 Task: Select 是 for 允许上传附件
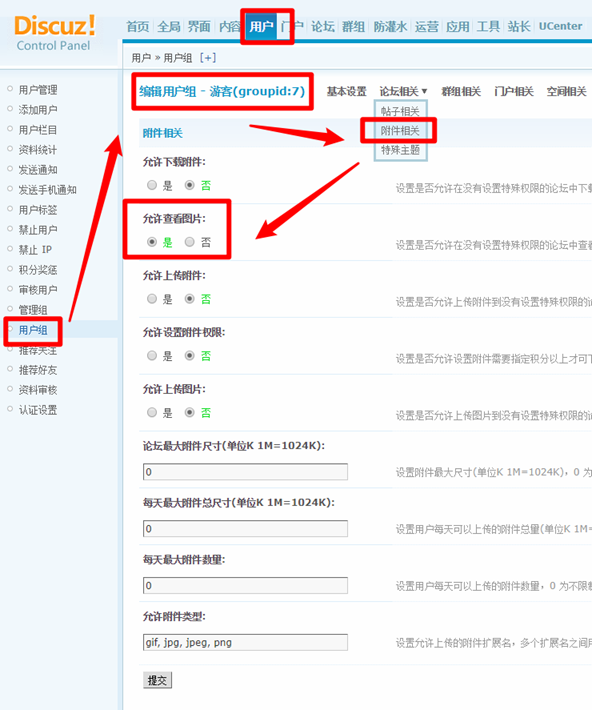click(152, 299)
